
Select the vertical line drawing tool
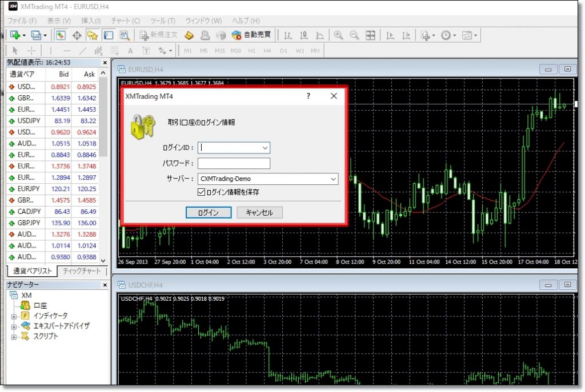pos(51,51)
